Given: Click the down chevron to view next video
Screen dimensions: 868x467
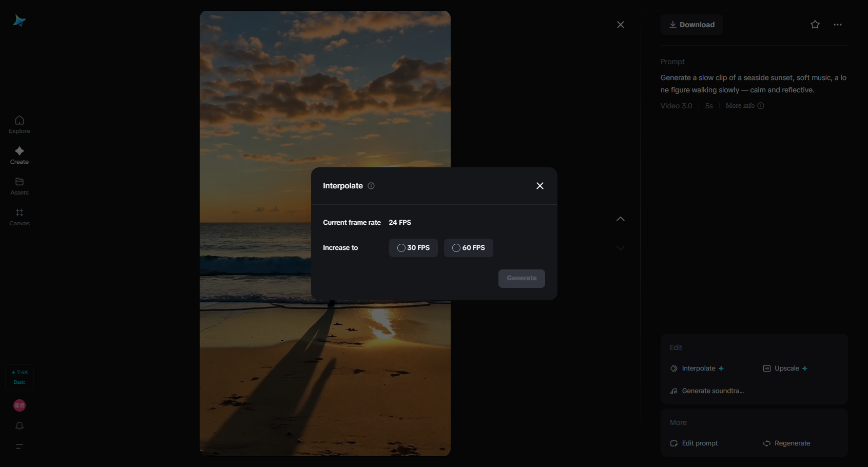Looking at the screenshot, I should pyautogui.click(x=620, y=248).
